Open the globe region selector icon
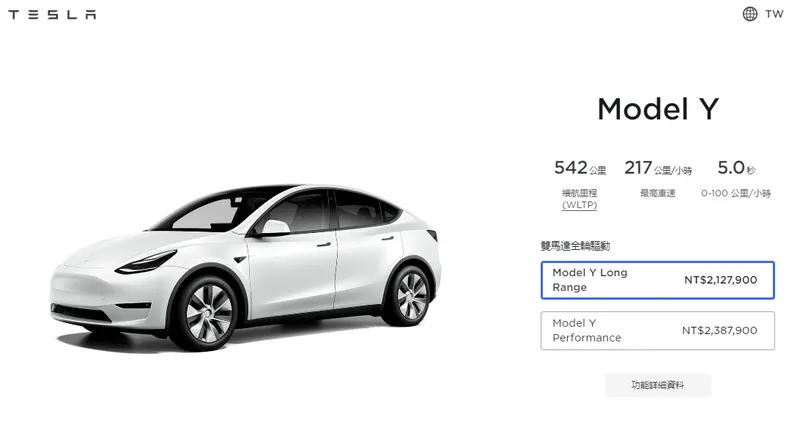 pyautogui.click(x=749, y=14)
